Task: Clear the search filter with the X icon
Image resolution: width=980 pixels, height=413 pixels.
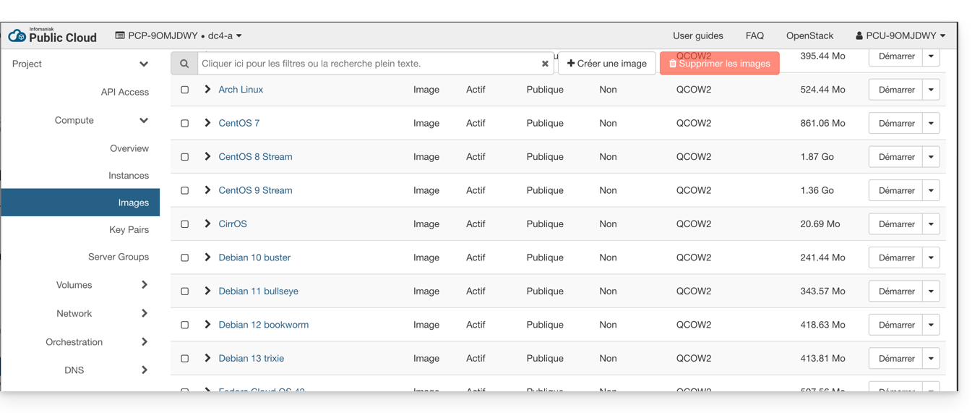Action: point(545,64)
